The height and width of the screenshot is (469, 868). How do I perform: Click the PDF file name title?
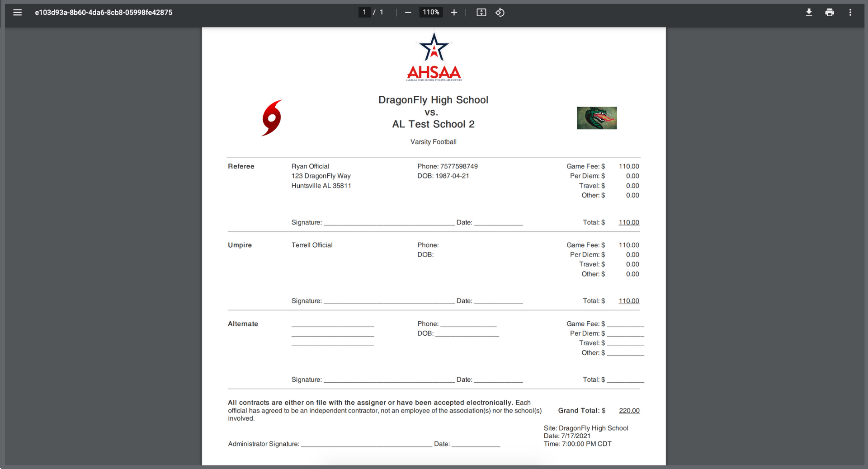pyautogui.click(x=104, y=13)
